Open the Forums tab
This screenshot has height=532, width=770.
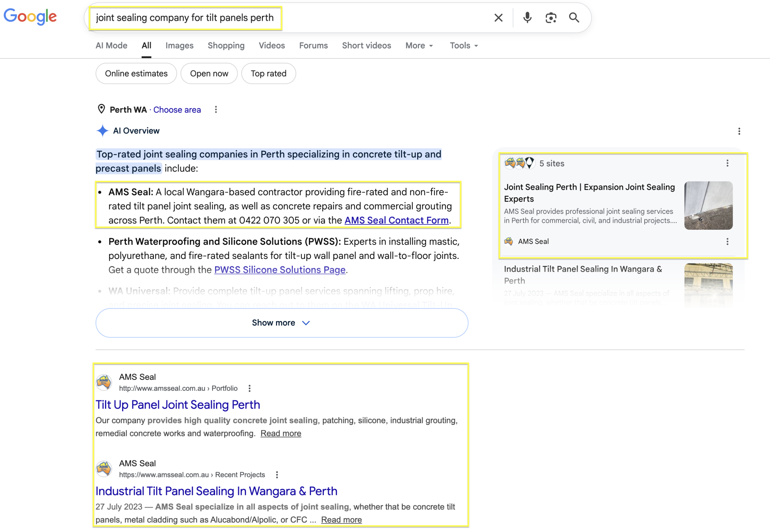pos(313,45)
